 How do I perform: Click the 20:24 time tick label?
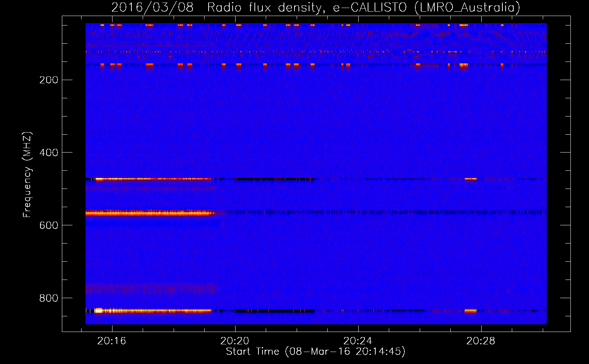(x=358, y=341)
